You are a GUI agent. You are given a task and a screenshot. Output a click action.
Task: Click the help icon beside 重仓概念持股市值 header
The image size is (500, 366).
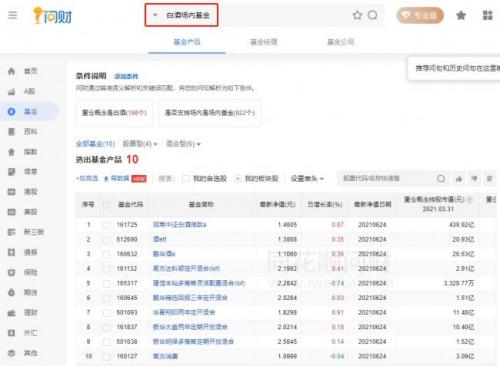click(469, 200)
